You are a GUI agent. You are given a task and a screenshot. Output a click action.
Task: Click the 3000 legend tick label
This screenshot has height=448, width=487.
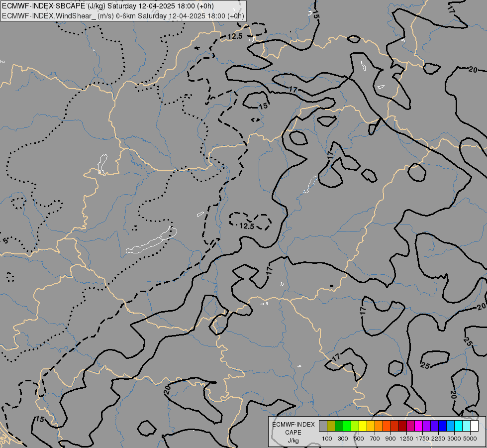coord(454,439)
